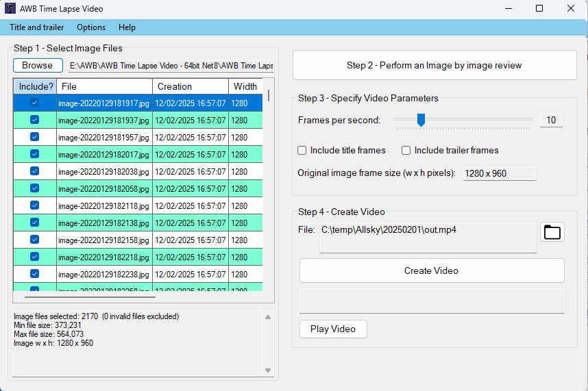Screen dimensions: 588x391
Task: Open the Help menu
Action: [x=127, y=27]
